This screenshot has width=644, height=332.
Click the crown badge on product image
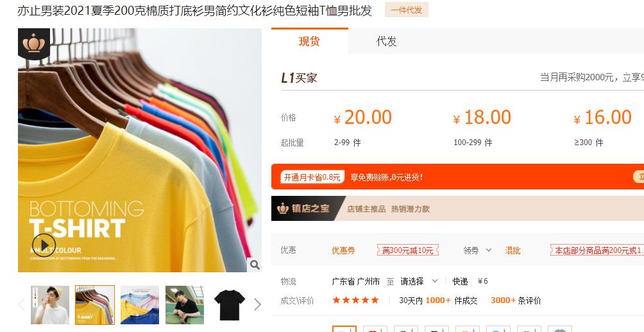(34, 43)
